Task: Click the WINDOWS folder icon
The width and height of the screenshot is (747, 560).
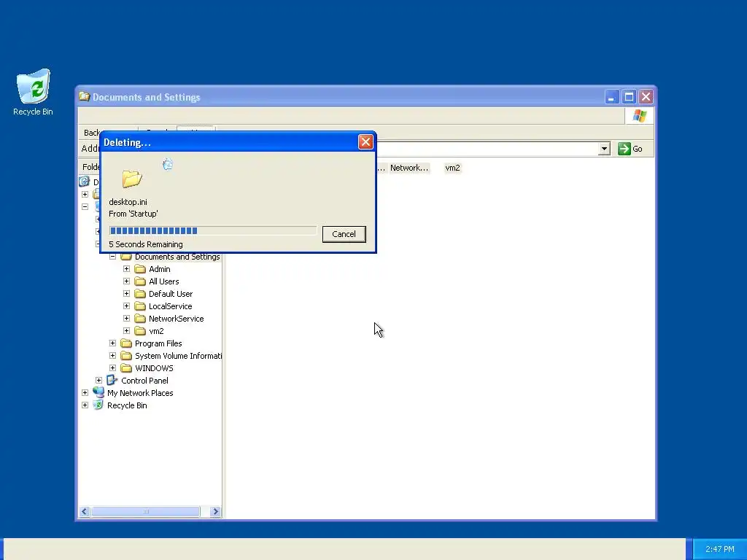Action: tap(125, 368)
